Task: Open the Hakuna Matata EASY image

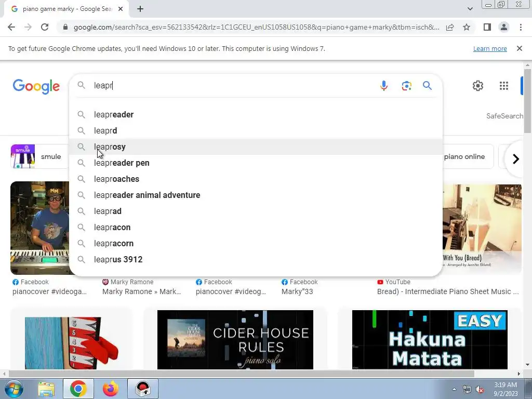Action: [x=430, y=340]
